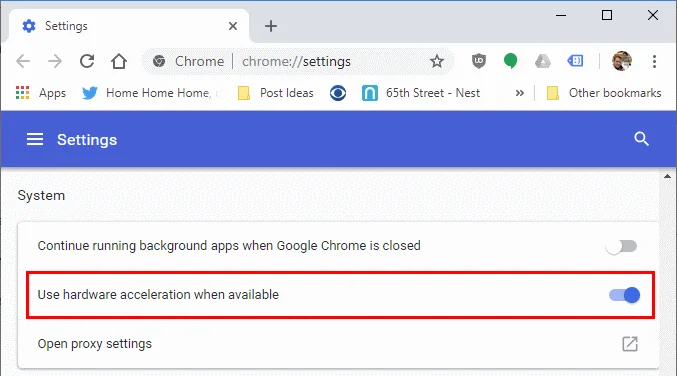Open a new tab with plus button
677x376 pixels.
point(271,26)
